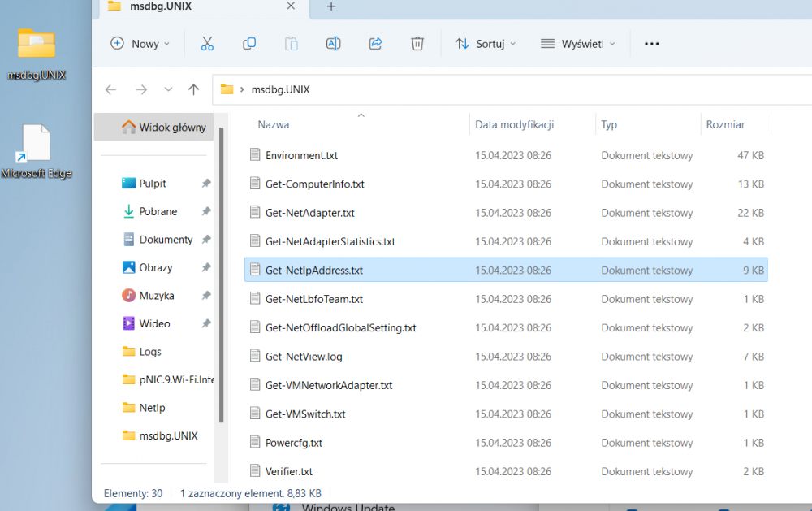Image resolution: width=812 pixels, height=511 pixels.
Task: Go up one folder level arrow
Action: click(193, 89)
